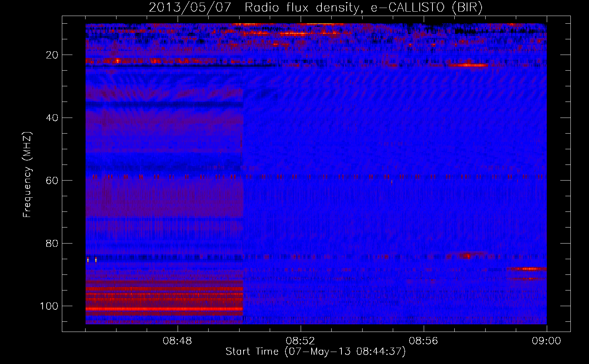
Task: Click the red burst near 84 MHz around 08:57
Action: [x=468, y=255]
